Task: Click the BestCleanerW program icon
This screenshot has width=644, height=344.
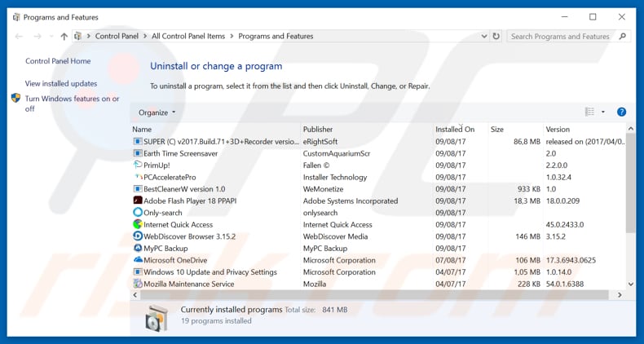Action: [138, 189]
